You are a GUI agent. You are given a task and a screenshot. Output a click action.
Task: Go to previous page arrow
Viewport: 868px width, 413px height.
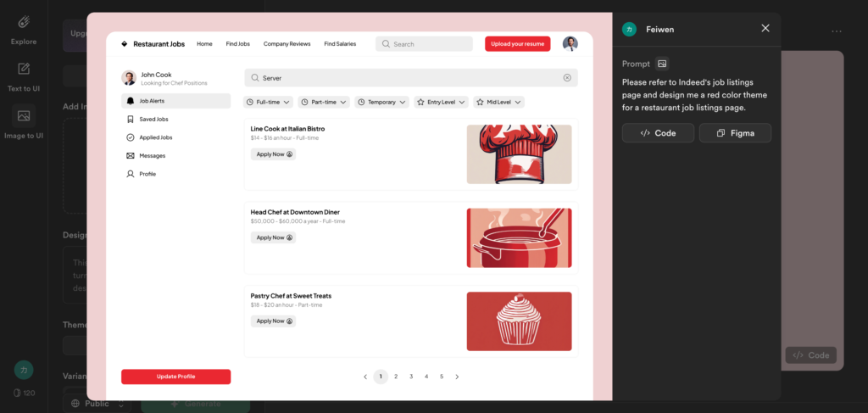pos(365,377)
